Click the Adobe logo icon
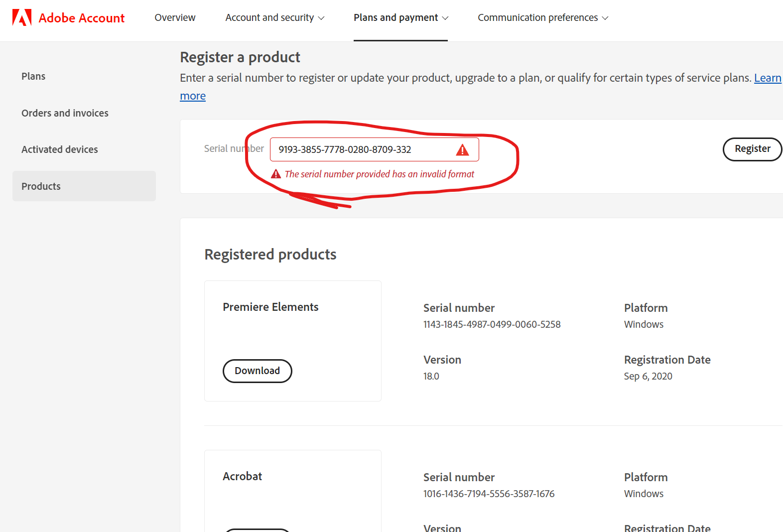This screenshot has height=532, width=783. (x=22, y=17)
